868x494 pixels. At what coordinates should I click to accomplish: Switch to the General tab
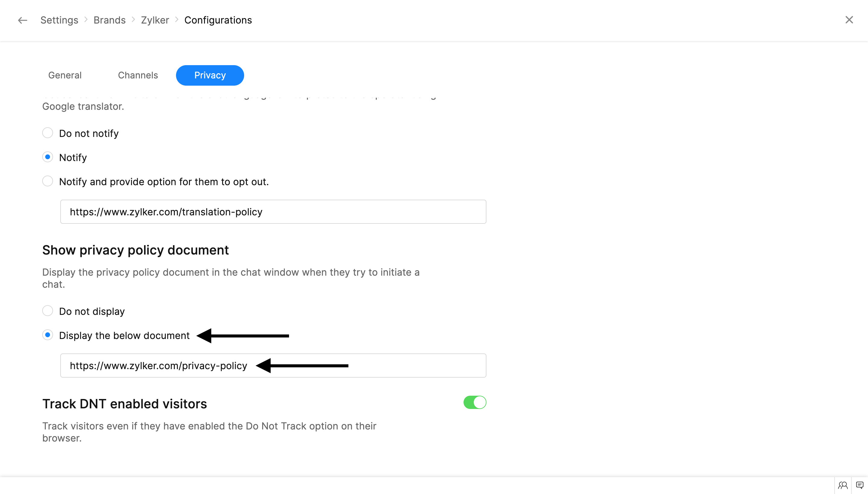click(65, 75)
